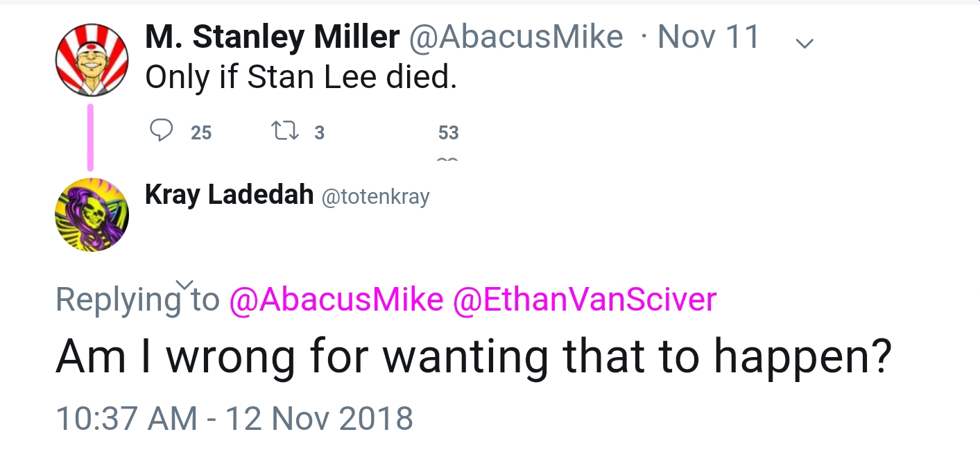The height and width of the screenshot is (450, 980).
Task: Follow the pink @EthanVanSciver mention link
Action: (584, 300)
